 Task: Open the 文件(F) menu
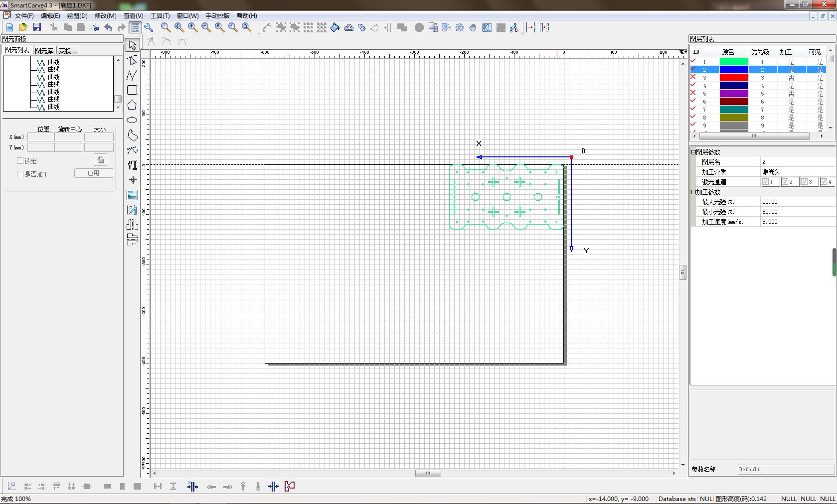pos(24,16)
